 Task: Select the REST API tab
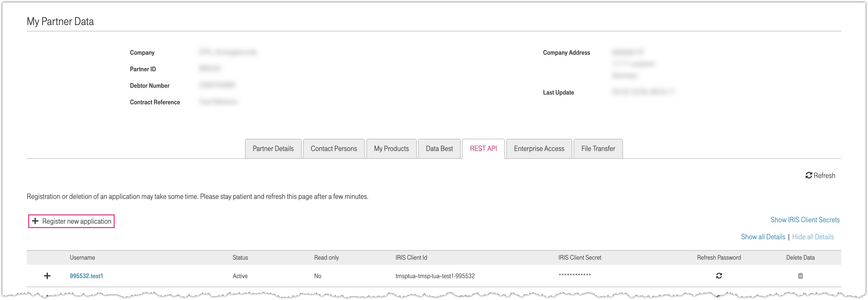(x=483, y=149)
